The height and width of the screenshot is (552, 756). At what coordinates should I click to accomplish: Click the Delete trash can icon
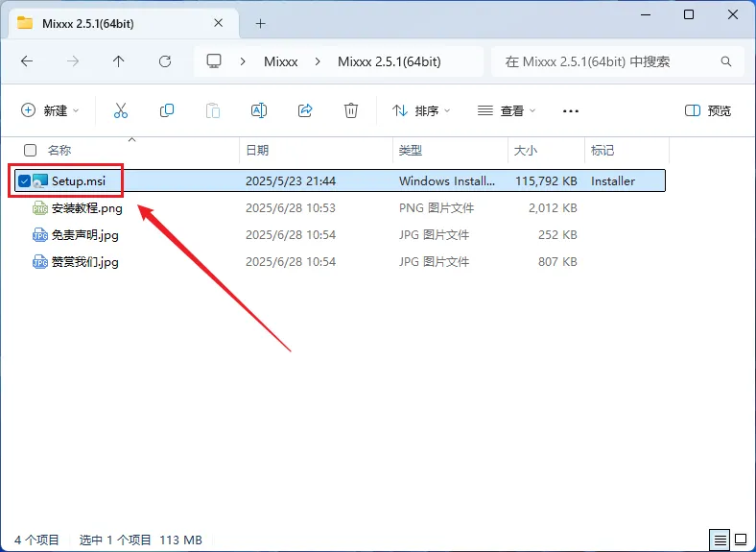click(351, 110)
